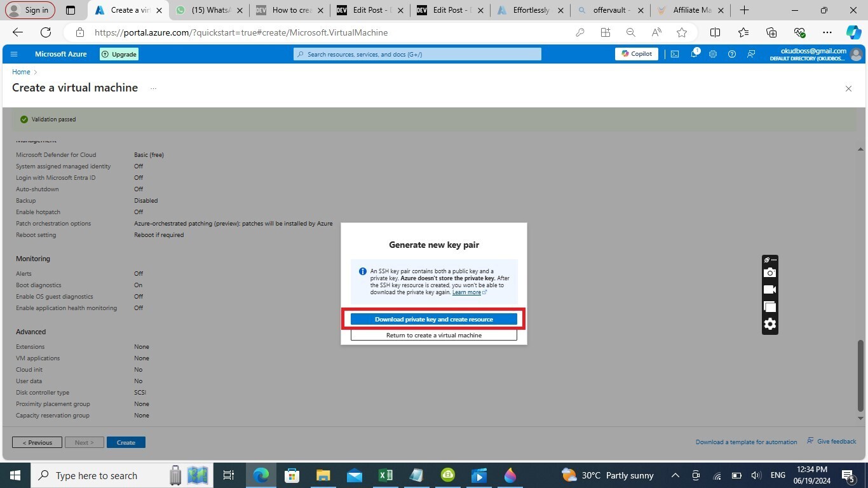This screenshot has width=868, height=488.
Task: Open the weather widget showing 30°C Partly sunny
Action: [x=607, y=475]
